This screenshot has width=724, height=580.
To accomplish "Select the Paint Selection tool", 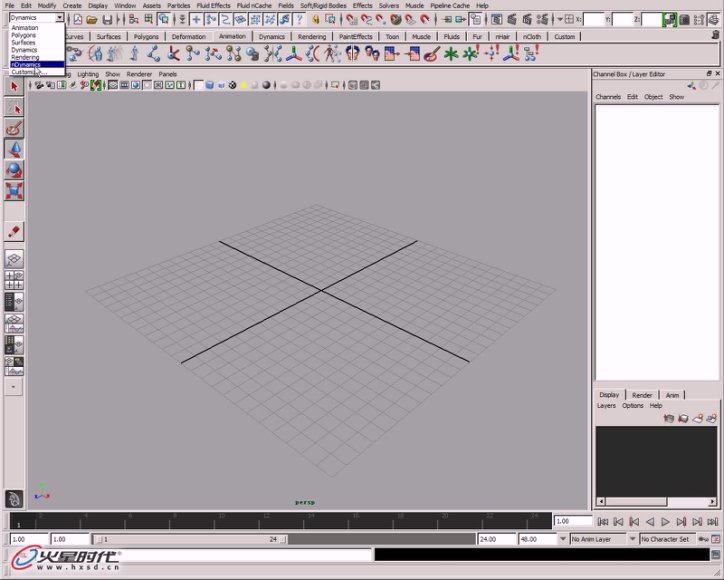I will [14, 129].
